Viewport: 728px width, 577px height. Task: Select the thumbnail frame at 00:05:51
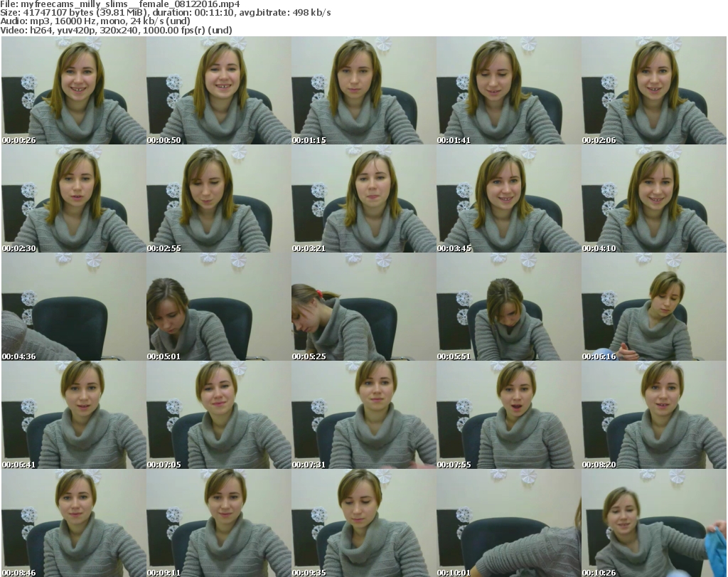point(508,307)
